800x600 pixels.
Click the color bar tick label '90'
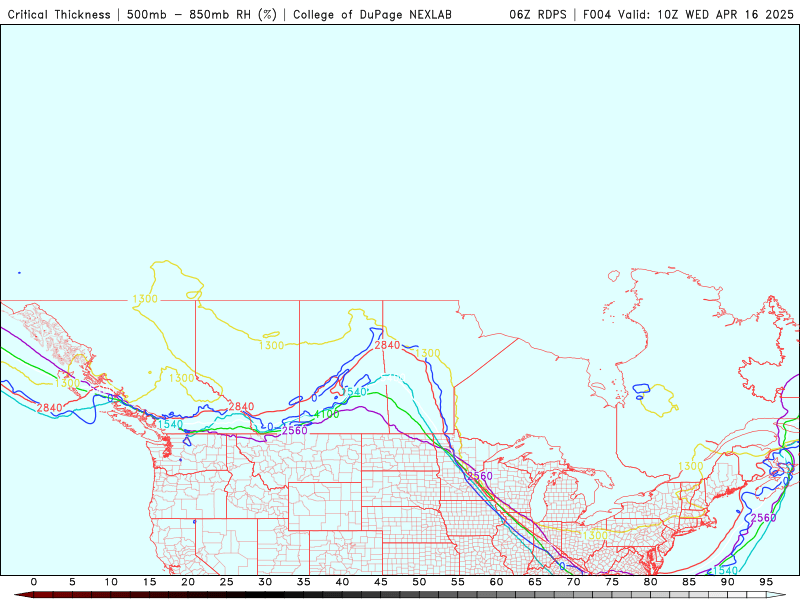pos(727,582)
